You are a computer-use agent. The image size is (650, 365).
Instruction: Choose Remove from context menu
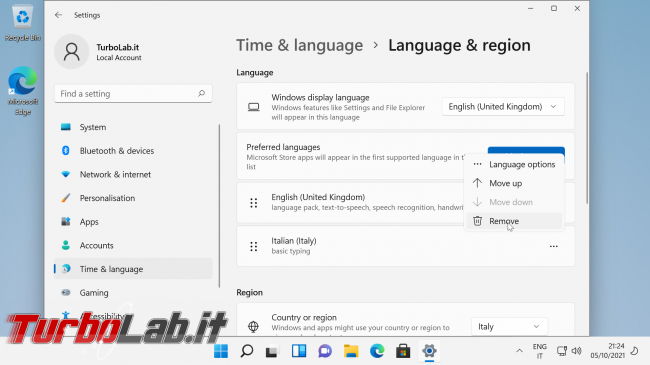click(x=514, y=221)
